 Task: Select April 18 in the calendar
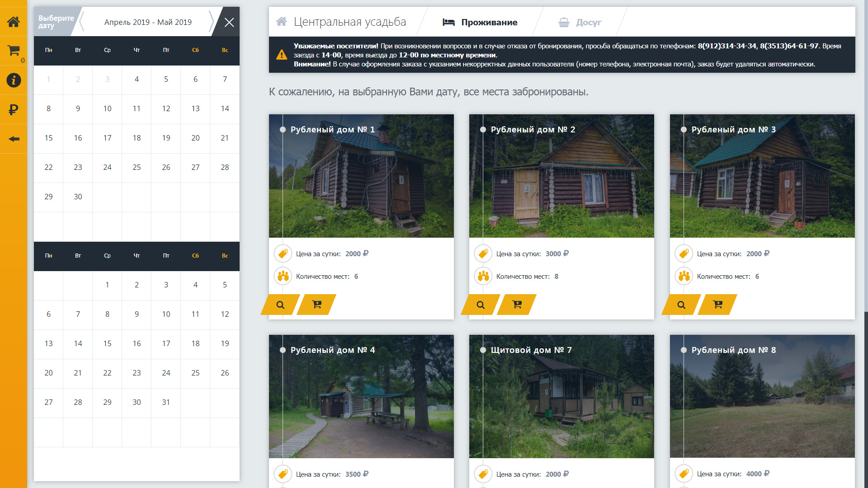point(137,138)
